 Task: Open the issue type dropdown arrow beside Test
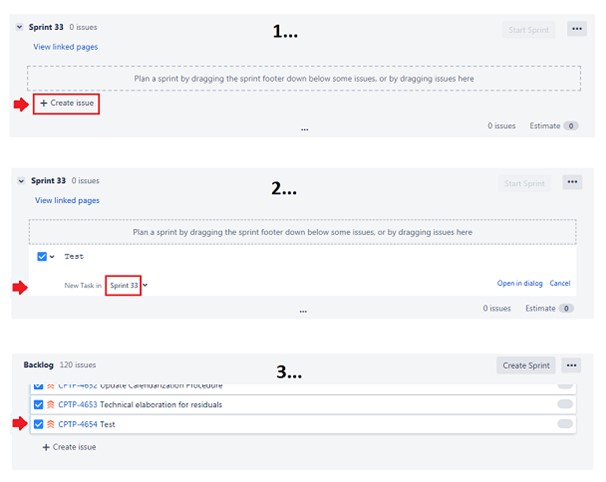(x=52, y=257)
